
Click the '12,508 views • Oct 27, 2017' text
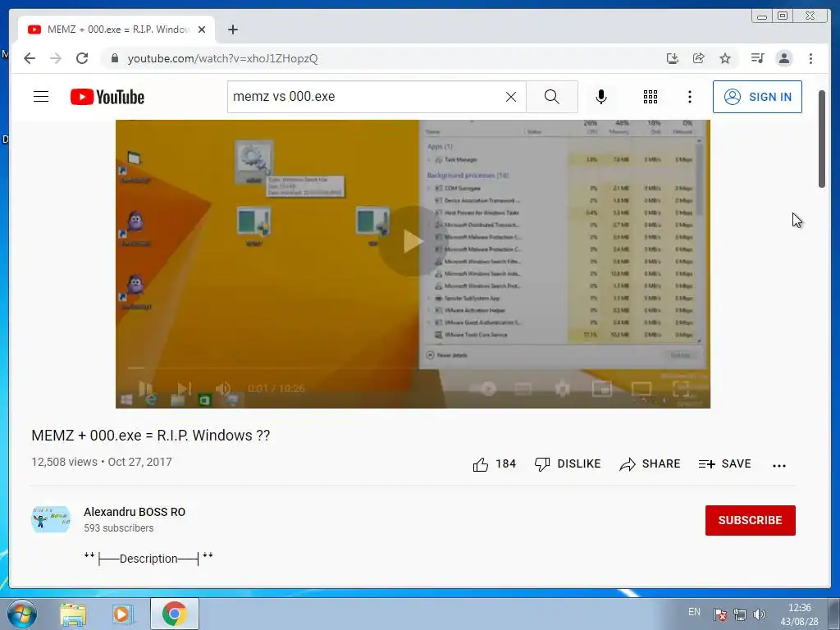tap(102, 462)
